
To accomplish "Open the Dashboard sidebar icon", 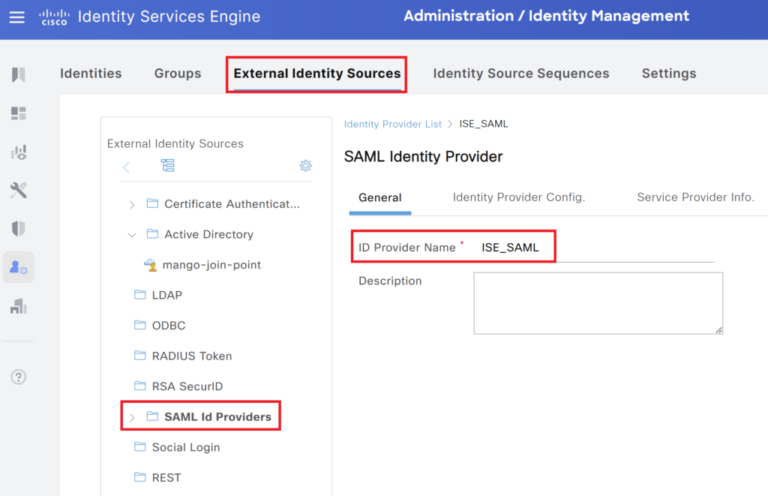I will point(18,113).
